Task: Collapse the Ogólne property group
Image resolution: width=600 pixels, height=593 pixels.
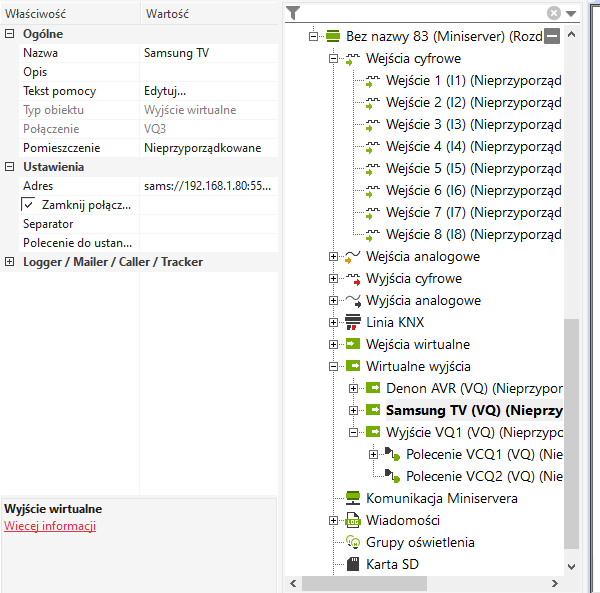Action: pos(10,34)
